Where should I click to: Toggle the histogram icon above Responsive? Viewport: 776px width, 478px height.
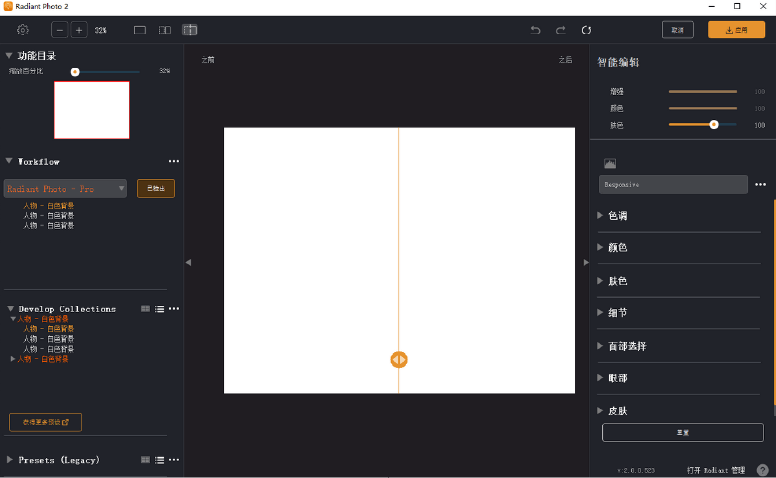[x=610, y=163]
